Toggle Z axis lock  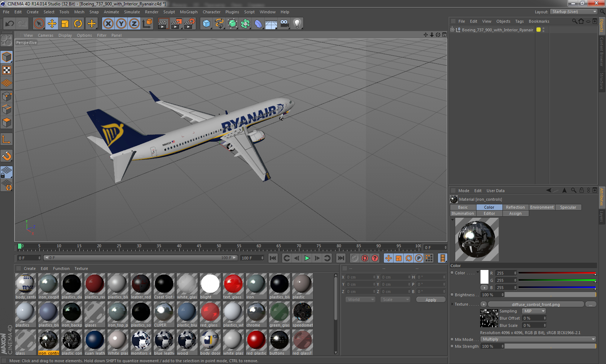(x=134, y=24)
